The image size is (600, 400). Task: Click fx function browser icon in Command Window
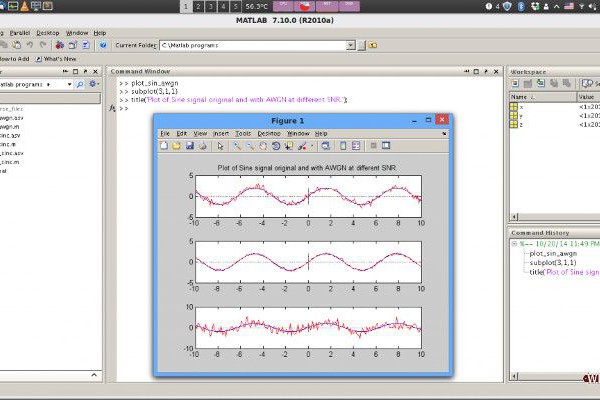pyautogui.click(x=112, y=108)
